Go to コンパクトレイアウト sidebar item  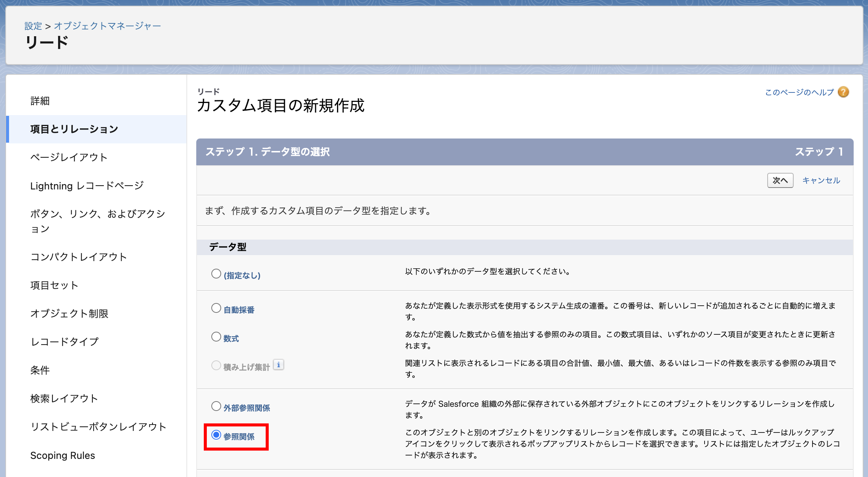tap(78, 257)
